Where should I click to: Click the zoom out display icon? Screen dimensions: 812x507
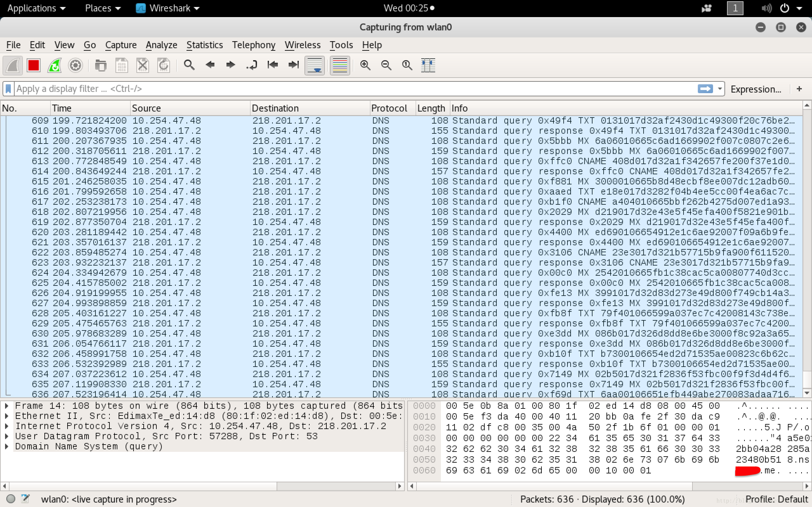coord(386,65)
